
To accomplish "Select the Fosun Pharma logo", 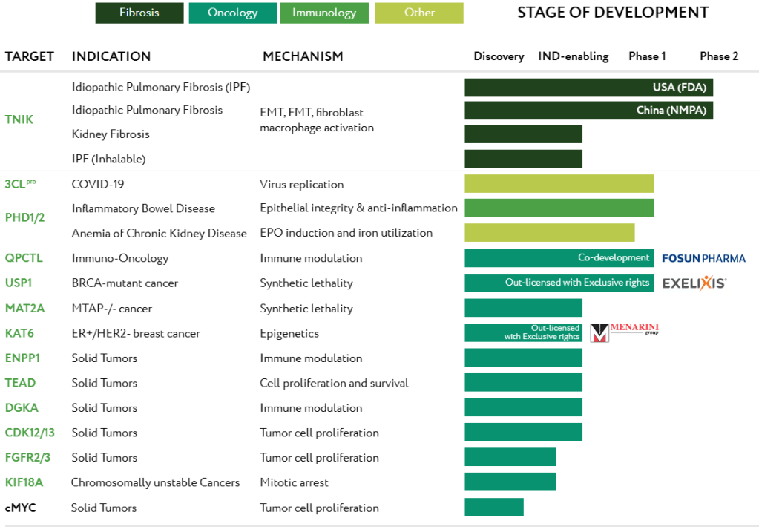I will [x=703, y=258].
